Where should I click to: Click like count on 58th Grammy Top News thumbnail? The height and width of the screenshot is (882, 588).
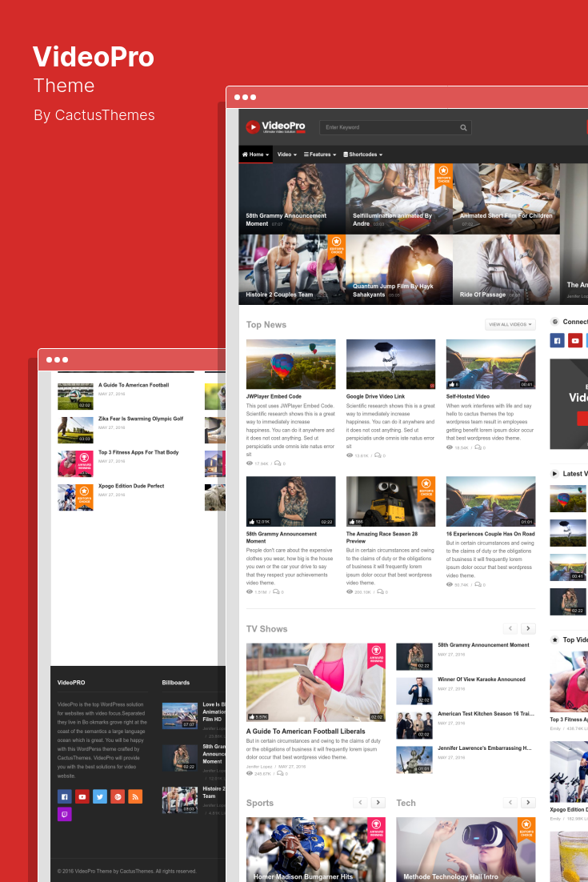coord(258,522)
